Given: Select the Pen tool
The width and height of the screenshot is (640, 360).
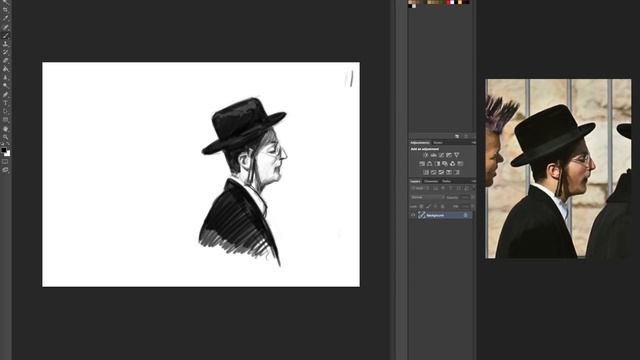Looking at the screenshot, I should click(5, 94).
